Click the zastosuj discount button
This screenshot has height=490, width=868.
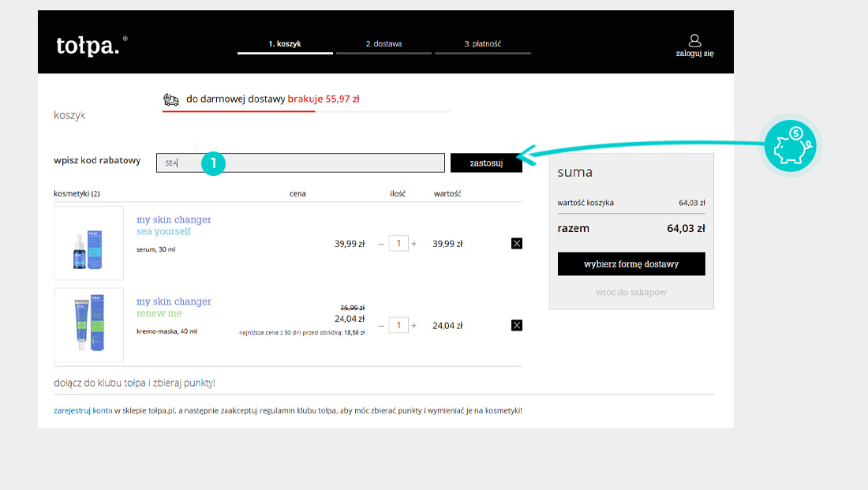coord(486,163)
